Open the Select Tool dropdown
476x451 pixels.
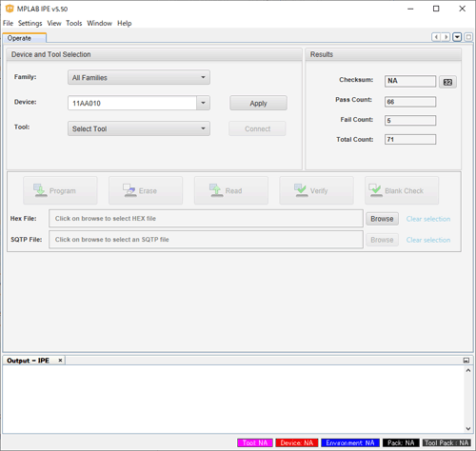click(x=139, y=128)
